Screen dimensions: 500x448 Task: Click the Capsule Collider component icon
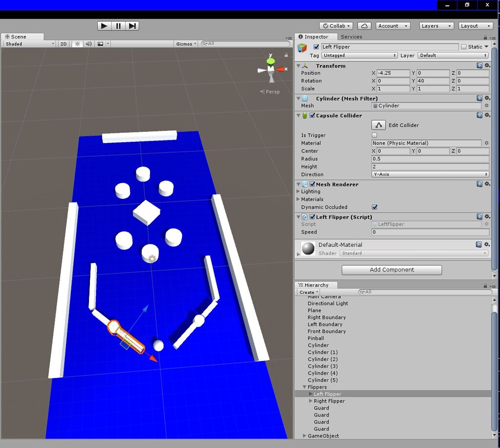pos(304,115)
